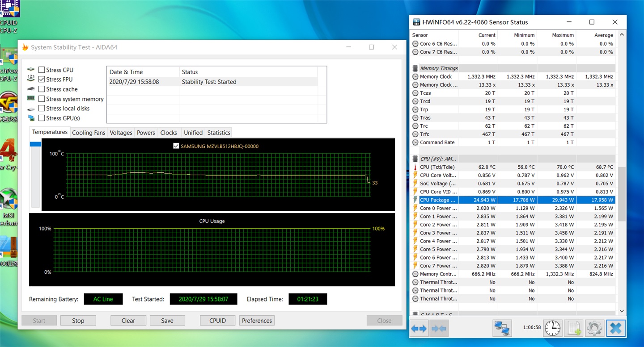Screen dimensions: 644x347
Task: Open AIDA64 Preferences
Action: pyautogui.click(x=257, y=321)
